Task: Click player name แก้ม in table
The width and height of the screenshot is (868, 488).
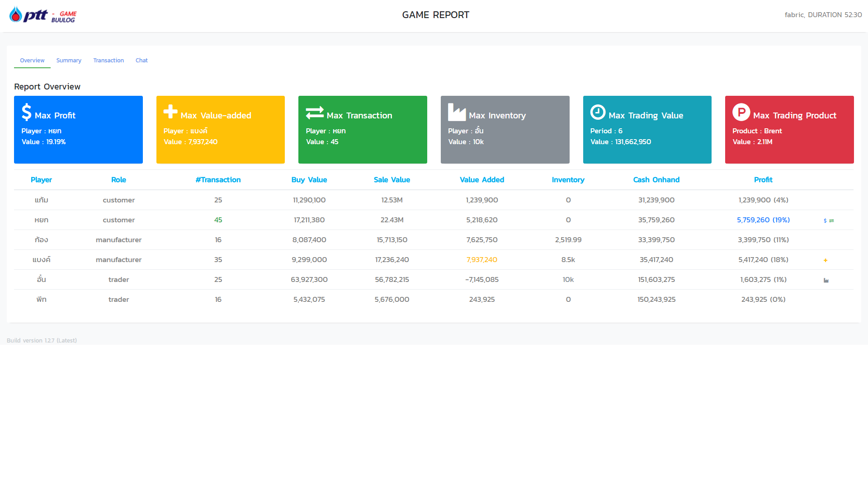Action: (x=41, y=200)
